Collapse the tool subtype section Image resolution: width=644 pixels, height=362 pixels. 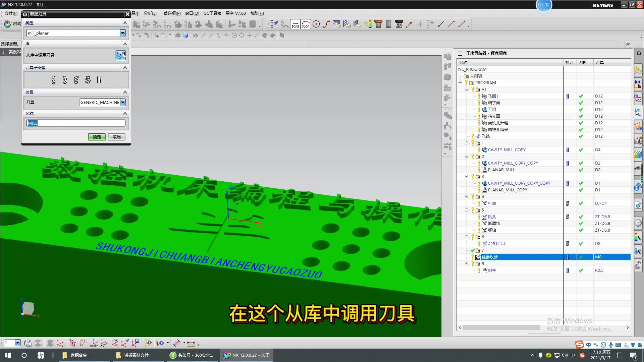click(125, 67)
